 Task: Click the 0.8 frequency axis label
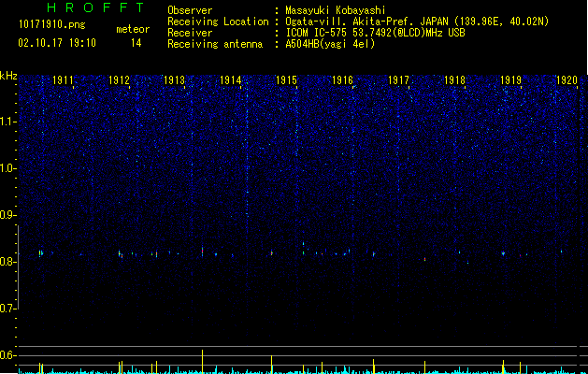pyautogui.click(x=8, y=262)
